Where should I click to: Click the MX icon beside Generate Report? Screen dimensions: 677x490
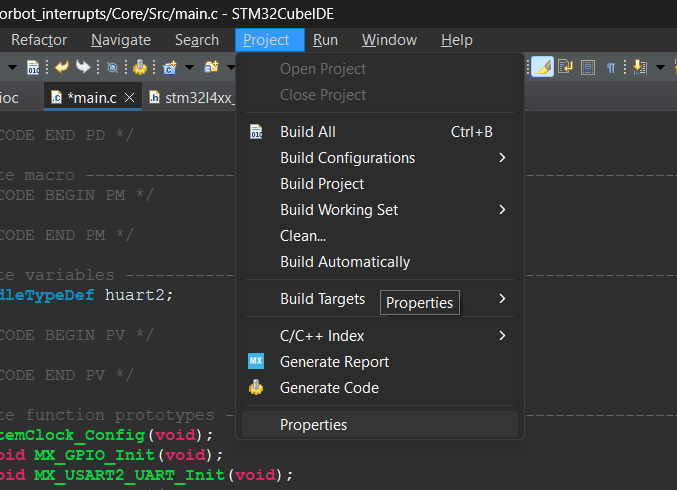click(x=256, y=361)
